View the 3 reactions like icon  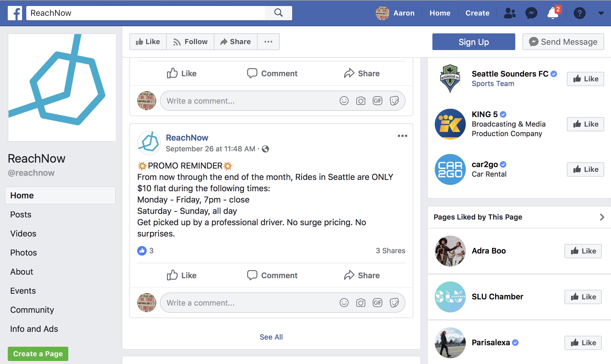[x=142, y=251]
